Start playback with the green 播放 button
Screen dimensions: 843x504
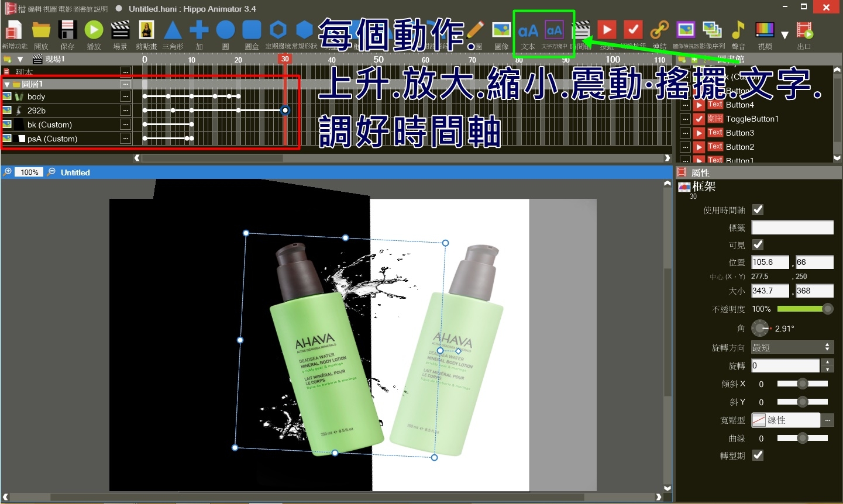94,30
